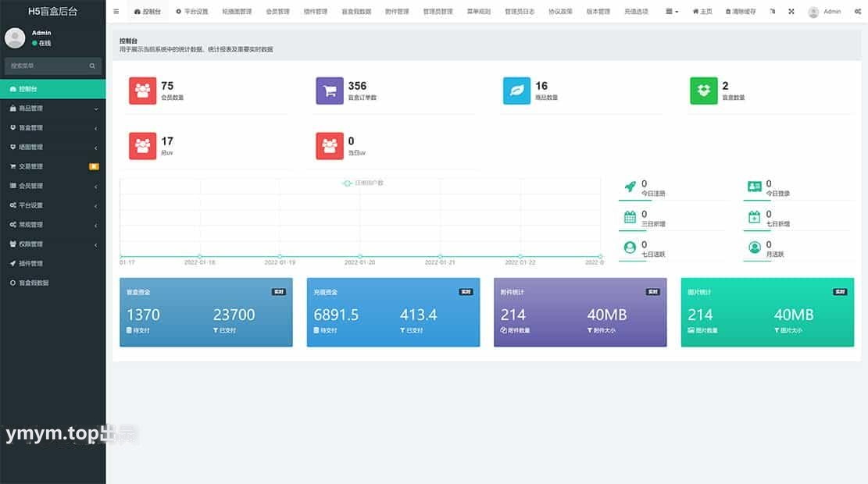Expand the 盲盒管理 sidebar menu
Image resolution: width=868 pixels, height=484 pixels.
tap(53, 128)
